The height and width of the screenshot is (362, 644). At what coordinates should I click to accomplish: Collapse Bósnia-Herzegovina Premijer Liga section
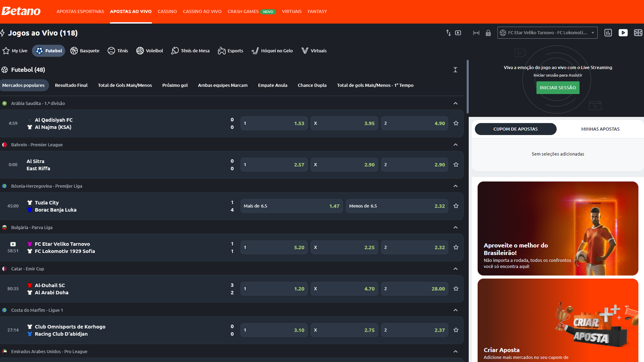[455, 186]
